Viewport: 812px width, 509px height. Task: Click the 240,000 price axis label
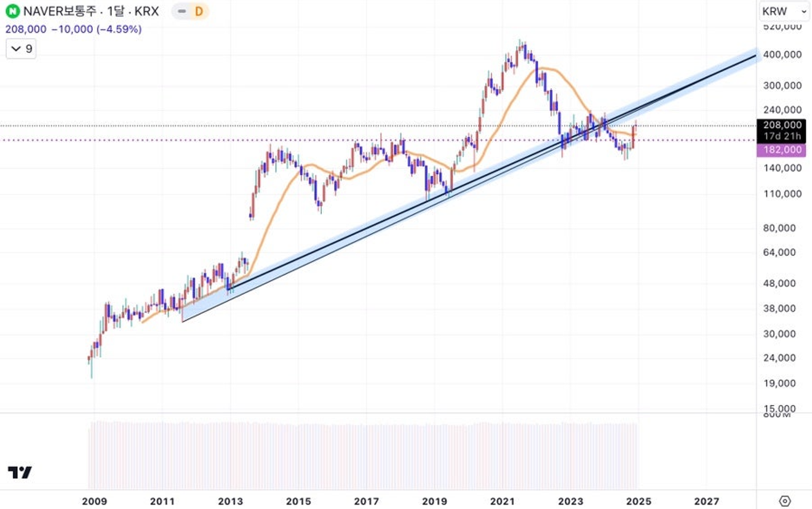tap(782, 110)
